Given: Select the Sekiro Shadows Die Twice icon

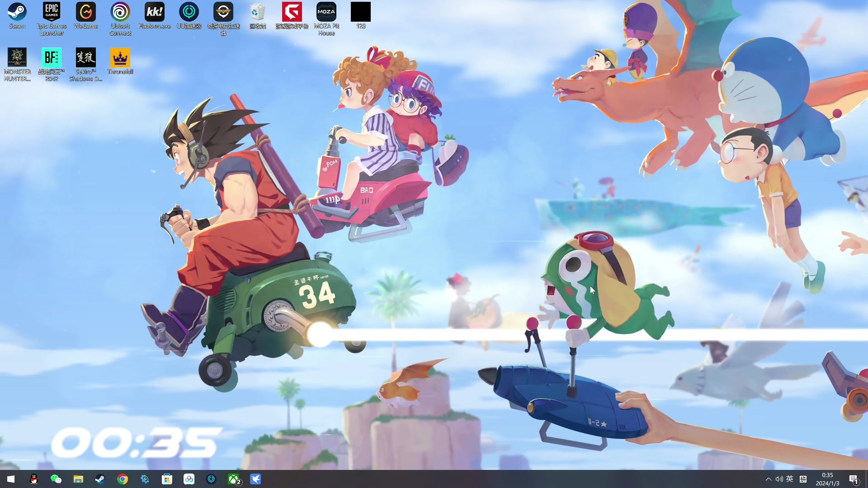Looking at the screenshot, I should (86, 59).
